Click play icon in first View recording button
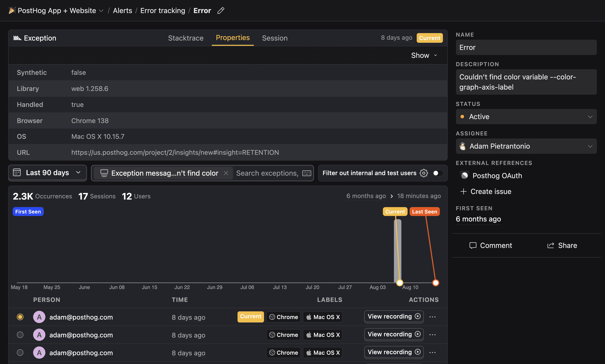Image resolution: width=605 pixels, height=364 pixels. pyautogui.click(x=418, y=316)
